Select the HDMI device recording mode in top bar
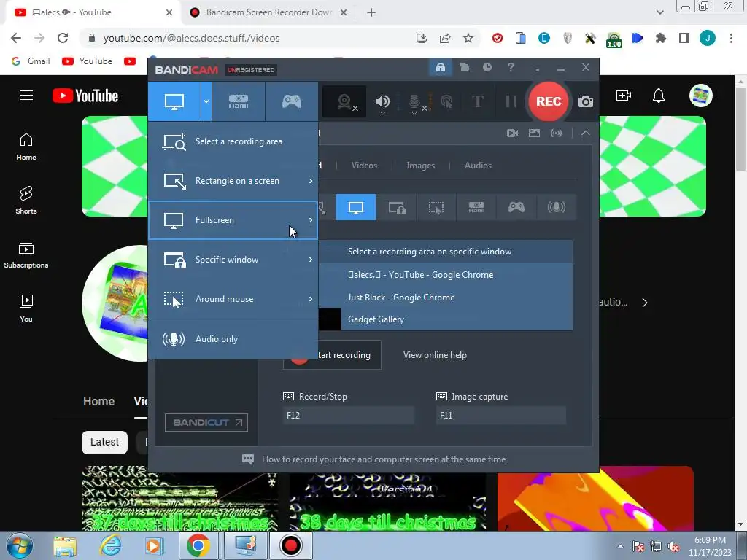 239,101
